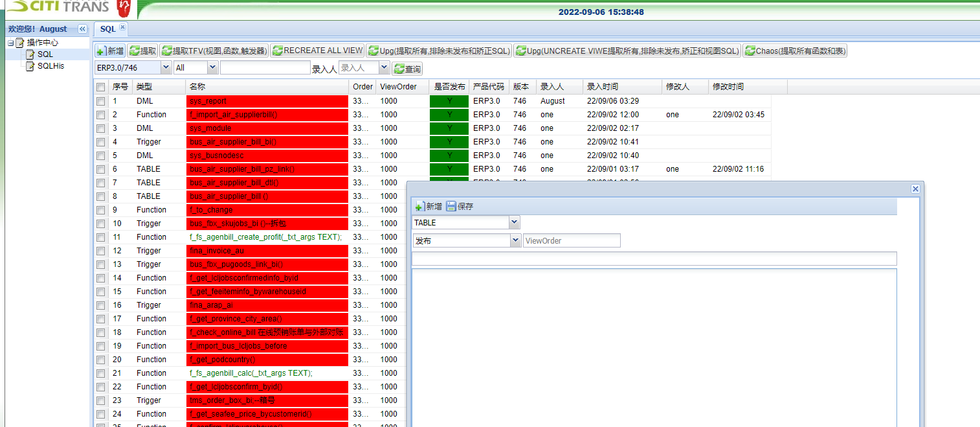Image resolution: width=980 pixels, height=427 pixels.
Task: Click f_fs_agenbill_create_profit(_txt_args TEXT) cell
Action: 267,237
